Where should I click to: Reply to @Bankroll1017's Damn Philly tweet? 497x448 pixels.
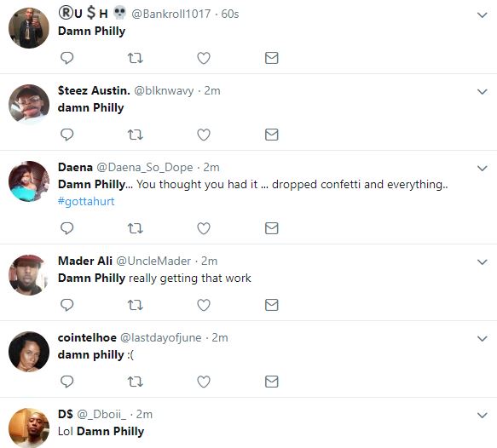[x=66, y=58]
